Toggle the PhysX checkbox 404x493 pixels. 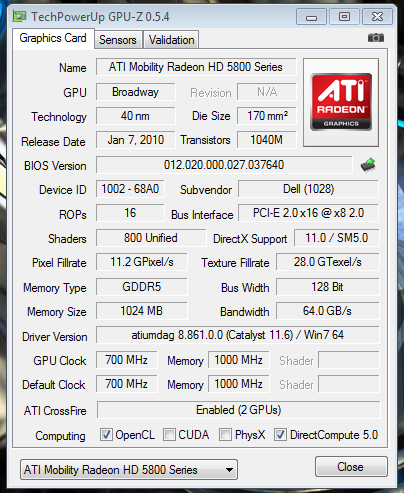(225, 435)
